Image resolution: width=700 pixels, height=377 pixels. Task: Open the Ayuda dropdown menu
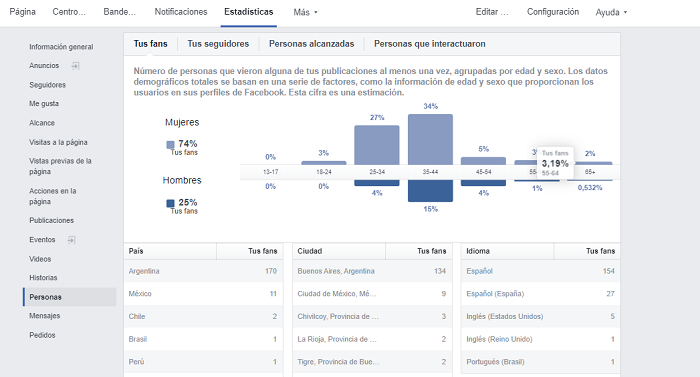(611, 13)
